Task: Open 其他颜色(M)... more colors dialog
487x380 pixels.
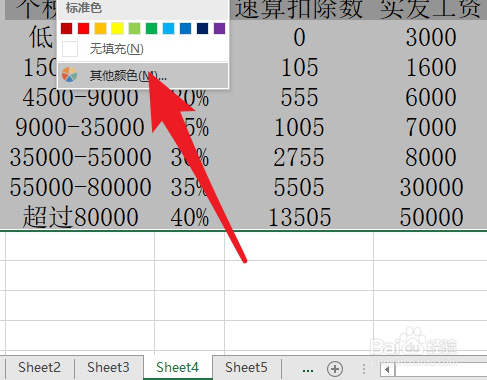Action: point(143,76)
